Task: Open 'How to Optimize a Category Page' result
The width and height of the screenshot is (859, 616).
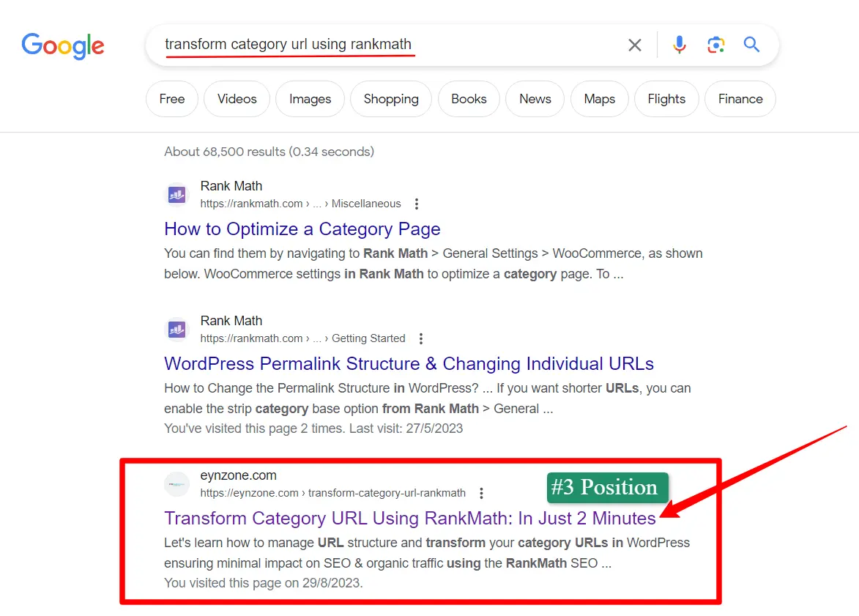Action: [x=302, y=229]
